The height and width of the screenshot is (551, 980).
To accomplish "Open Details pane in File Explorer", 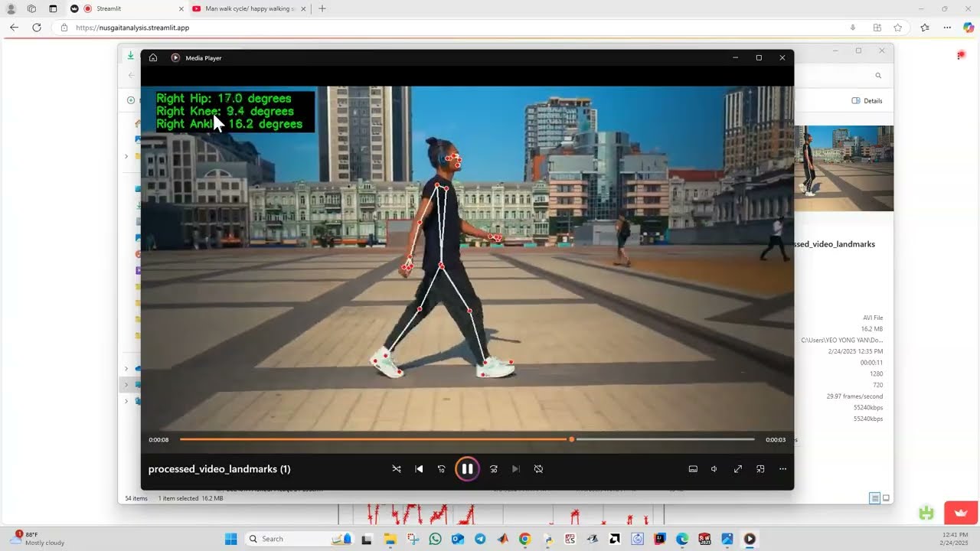I will point(867,101).
